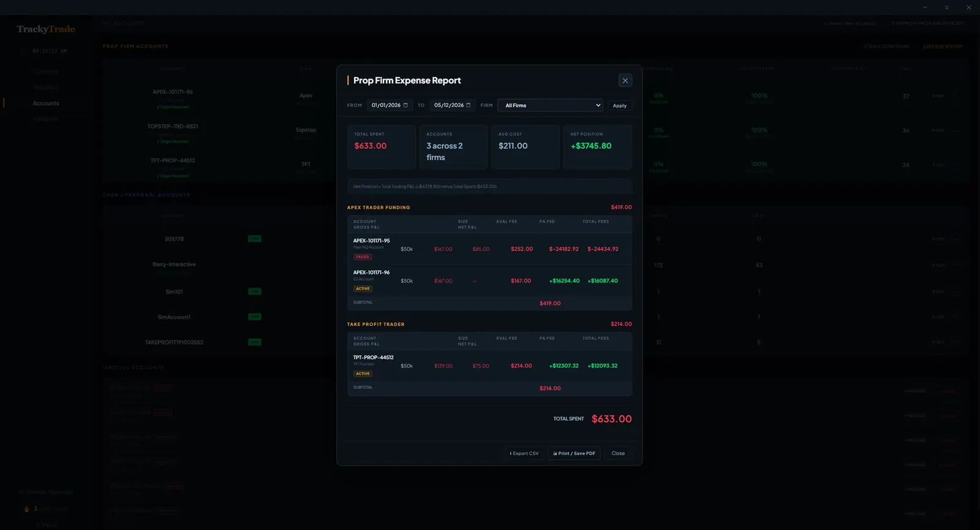This screenshot has height=530, width=980.
Task: Click the $85.00 PA fee for APEX-101171-95
Action: tap(481, 249)
